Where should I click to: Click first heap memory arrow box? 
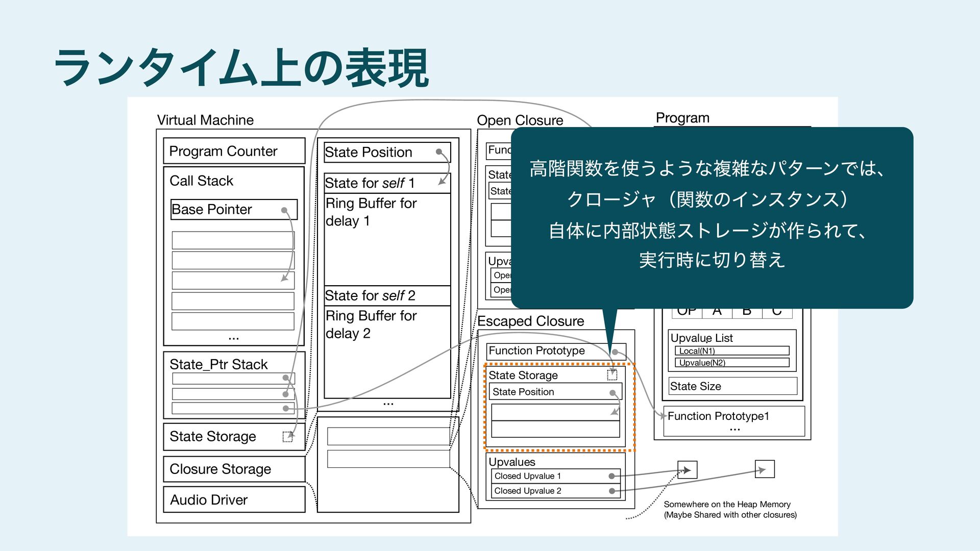point(687,469)
